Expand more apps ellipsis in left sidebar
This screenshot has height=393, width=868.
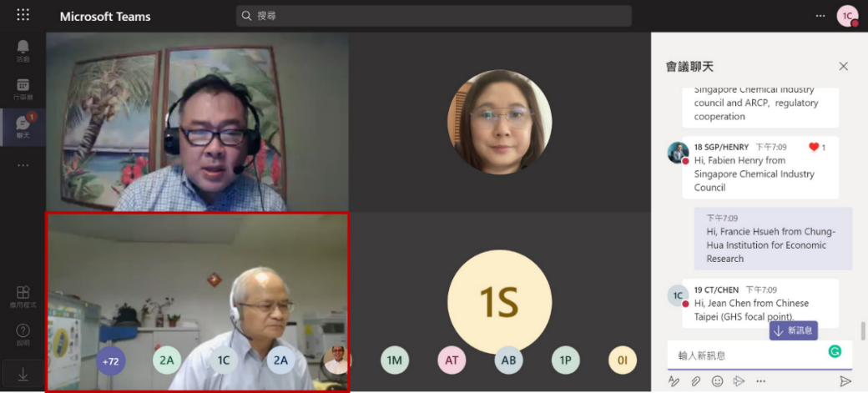[23, 165]
